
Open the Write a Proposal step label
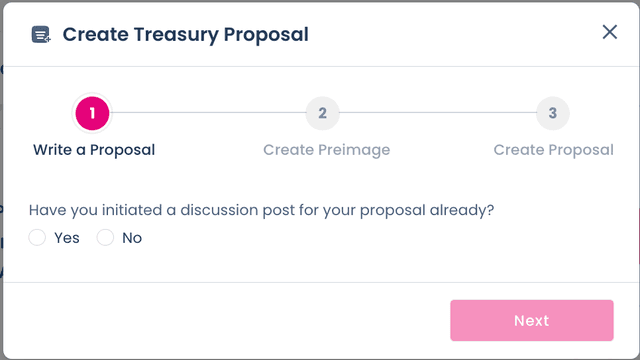point(94,150)
